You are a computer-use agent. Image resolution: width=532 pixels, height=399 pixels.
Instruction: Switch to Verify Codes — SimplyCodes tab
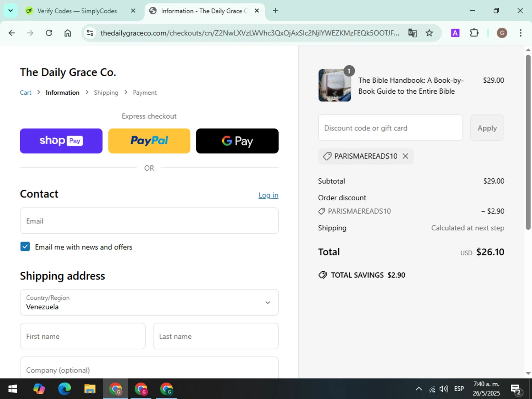[x=77, y=11]
